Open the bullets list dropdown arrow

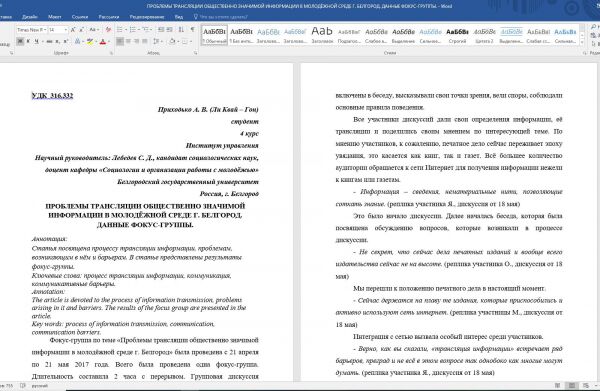coord(126,29)
